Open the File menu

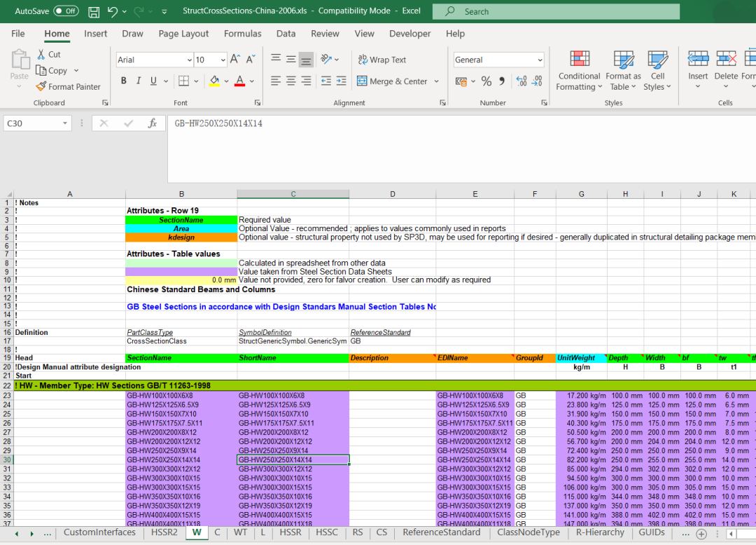click(17, 34)
